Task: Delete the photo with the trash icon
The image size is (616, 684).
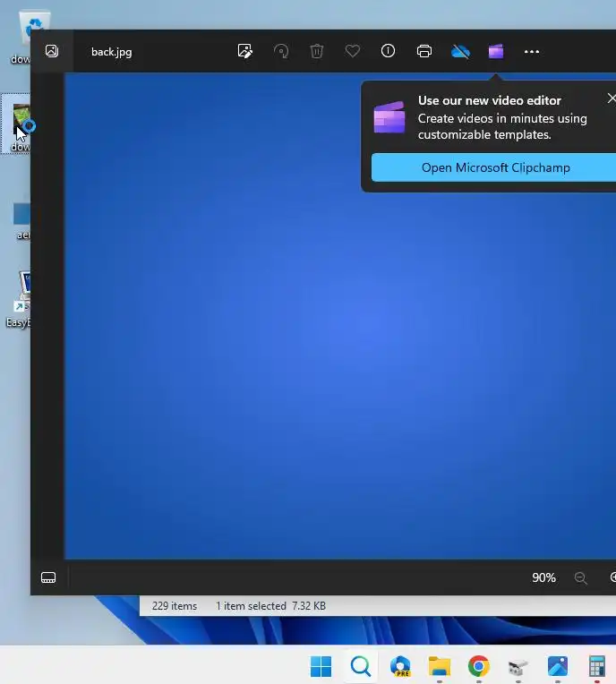Action: pos(317,51)
